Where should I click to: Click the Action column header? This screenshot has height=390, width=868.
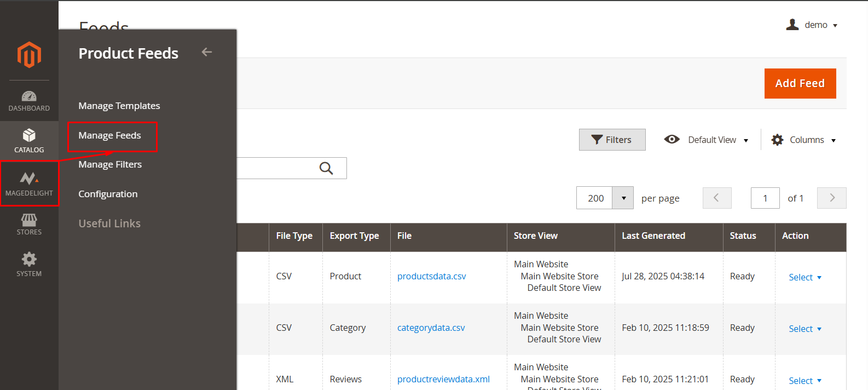811,237
